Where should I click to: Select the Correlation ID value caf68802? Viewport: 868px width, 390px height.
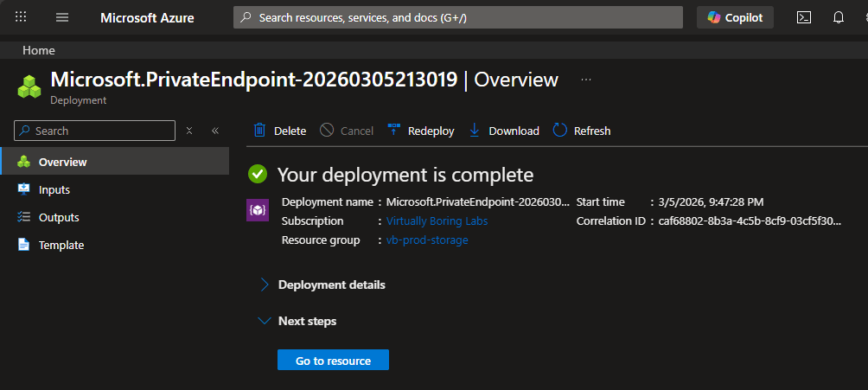pos(750,221)
